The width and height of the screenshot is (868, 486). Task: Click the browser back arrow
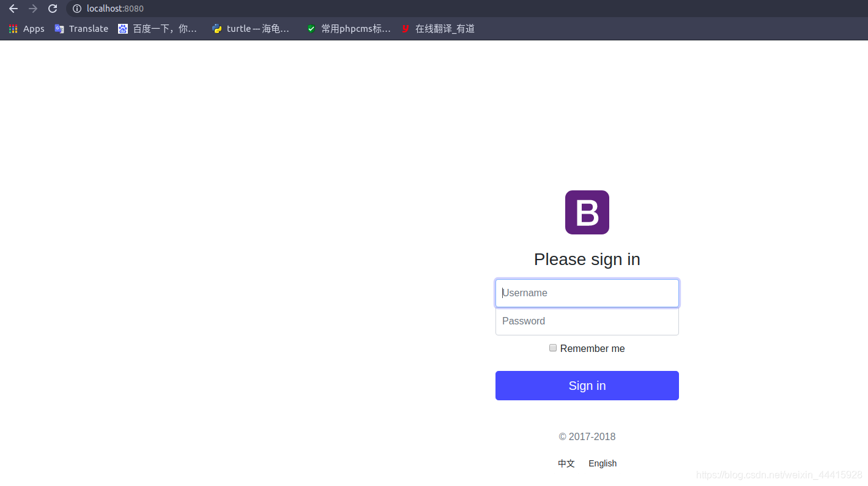[13, 9]
